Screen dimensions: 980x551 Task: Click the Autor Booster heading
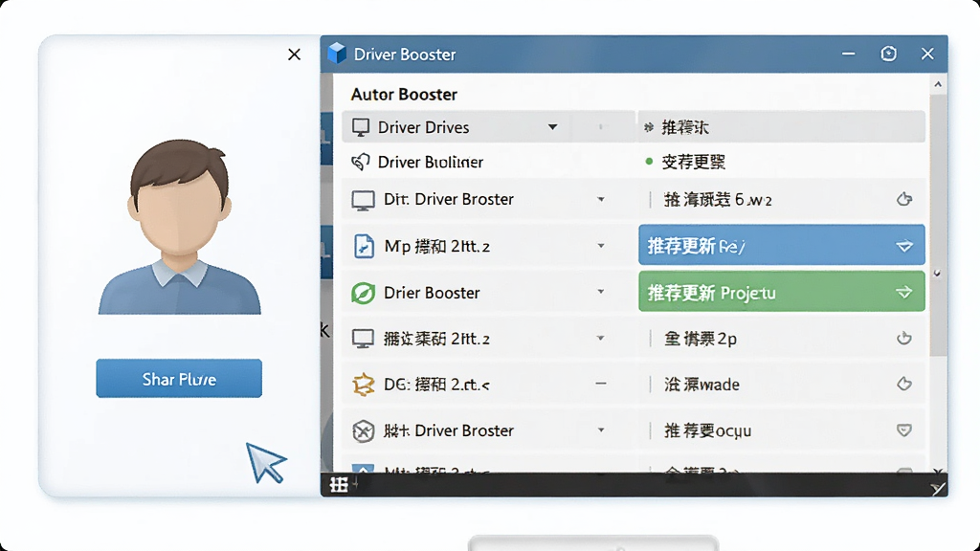pos(404,95)
